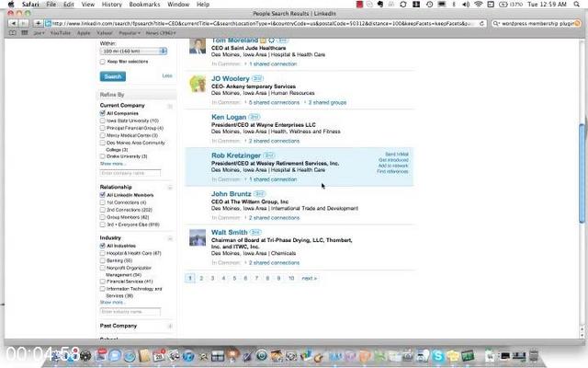Viewport: 588px width, 368px height.
Task: Click the next » pagination link
Action: pos(310,278)
